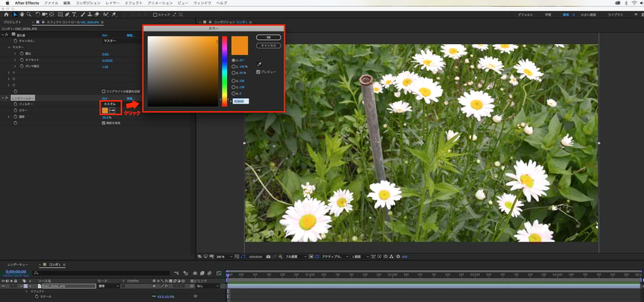Click the hex color input field

coord(241,101)
